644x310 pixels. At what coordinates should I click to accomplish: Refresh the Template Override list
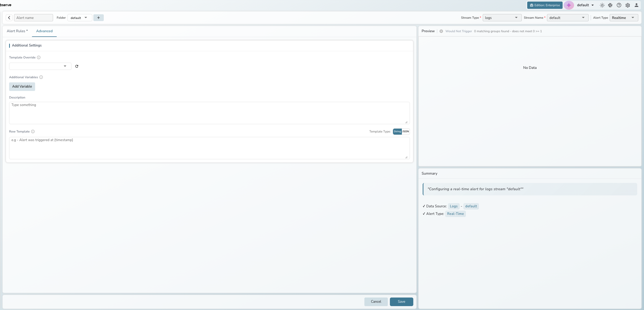coord(77,66)
